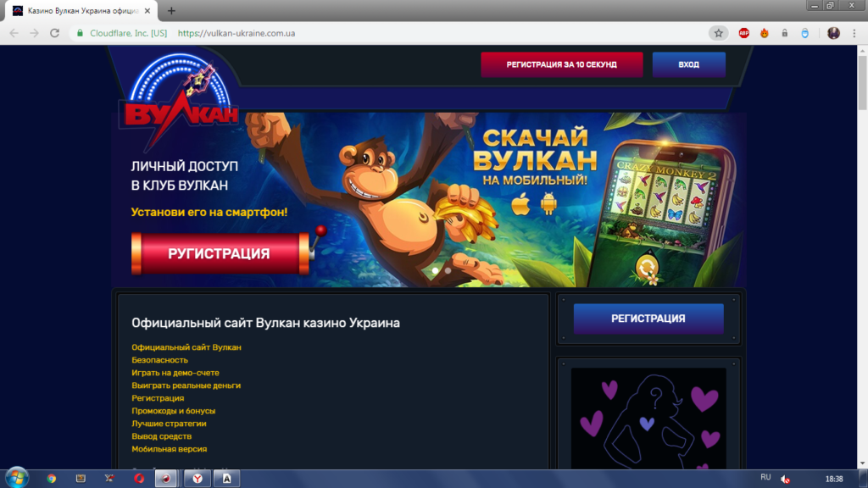Click the Android download icon on banner

[x=548, y=204]
